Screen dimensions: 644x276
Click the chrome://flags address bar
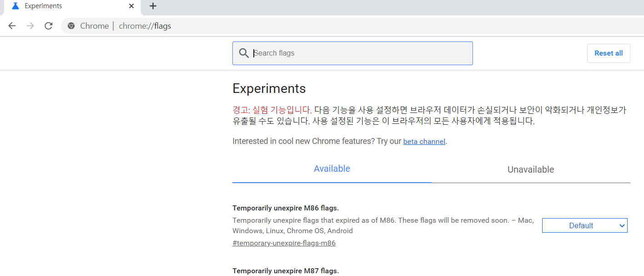(352, 26)
